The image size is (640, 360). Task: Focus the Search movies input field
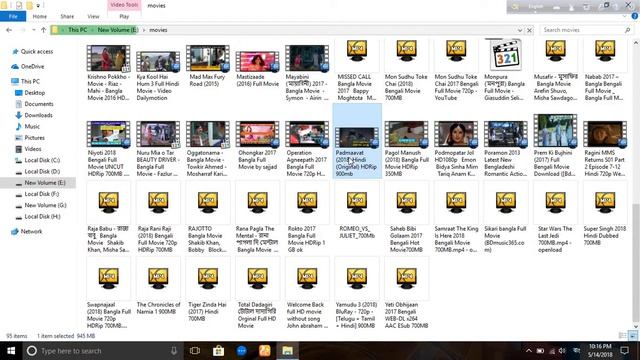[582, 30]
